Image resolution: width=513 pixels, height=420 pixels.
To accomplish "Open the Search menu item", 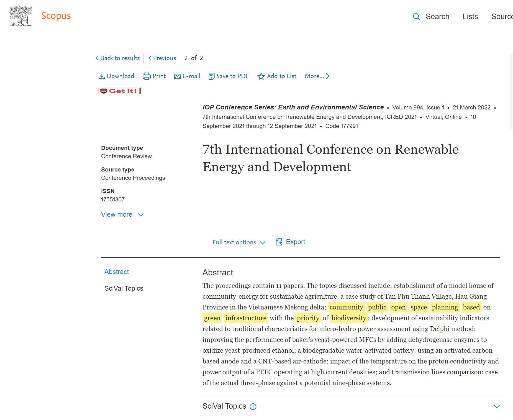I will 437,17.
